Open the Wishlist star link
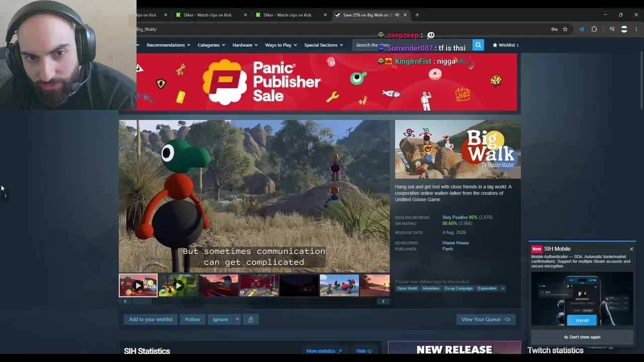The height and width of the screenshot is (362, 644). click(505, 45)
